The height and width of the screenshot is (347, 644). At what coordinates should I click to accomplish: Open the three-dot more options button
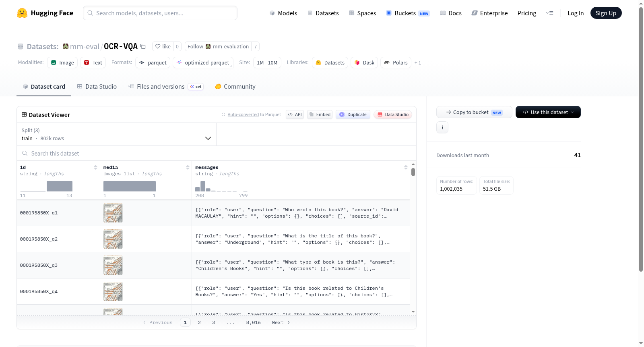[442, 127]
